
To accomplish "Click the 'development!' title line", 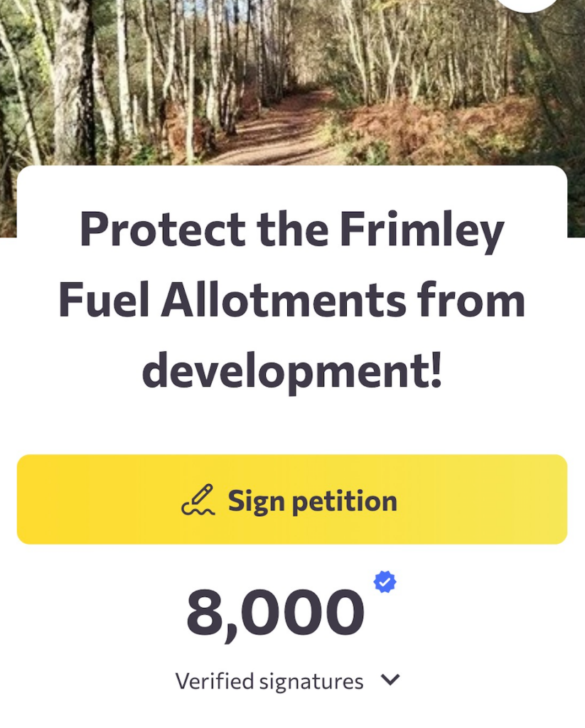I will coord(291,370).
